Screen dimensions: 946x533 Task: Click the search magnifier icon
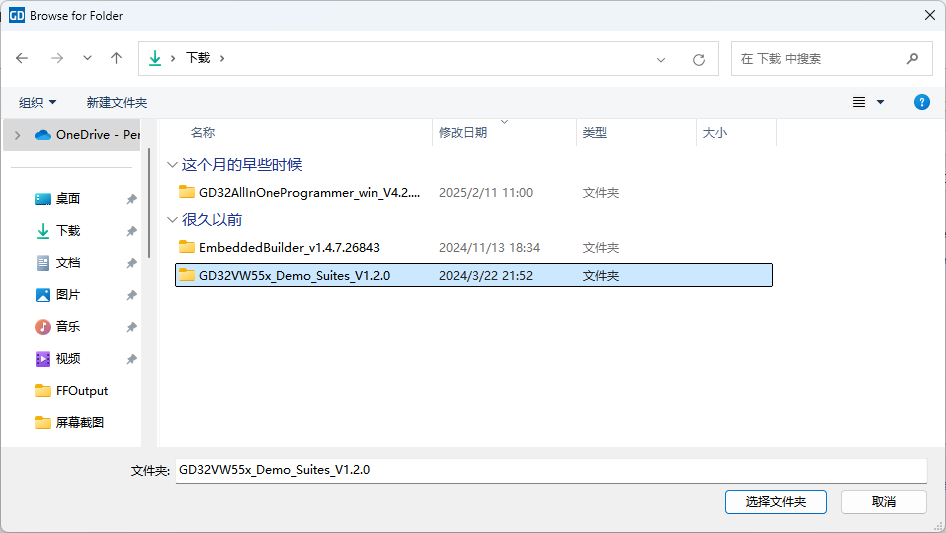[x=912, y=59]
